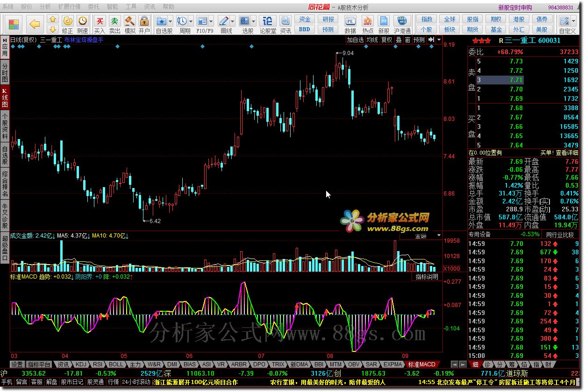Open the 金额 volume panel dropdown
The height and width of the screenshot is (392, 585).
[x=438, y=236]
